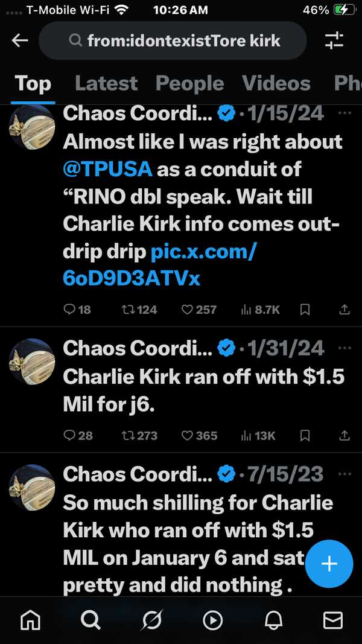362x644 pixels.
Task: Open the @TPUSA mention link
Action: (107, 169)
